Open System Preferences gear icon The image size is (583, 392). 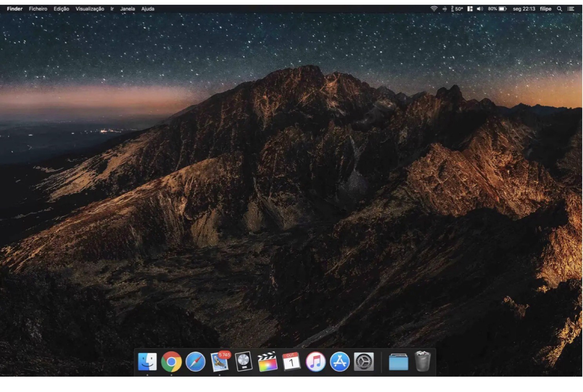[x=364, y=361]
